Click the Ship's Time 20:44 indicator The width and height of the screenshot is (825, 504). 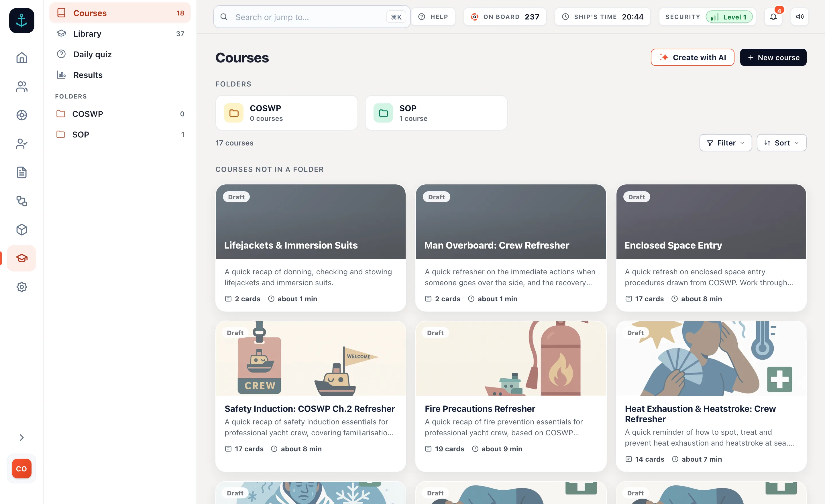coord(602,17)
